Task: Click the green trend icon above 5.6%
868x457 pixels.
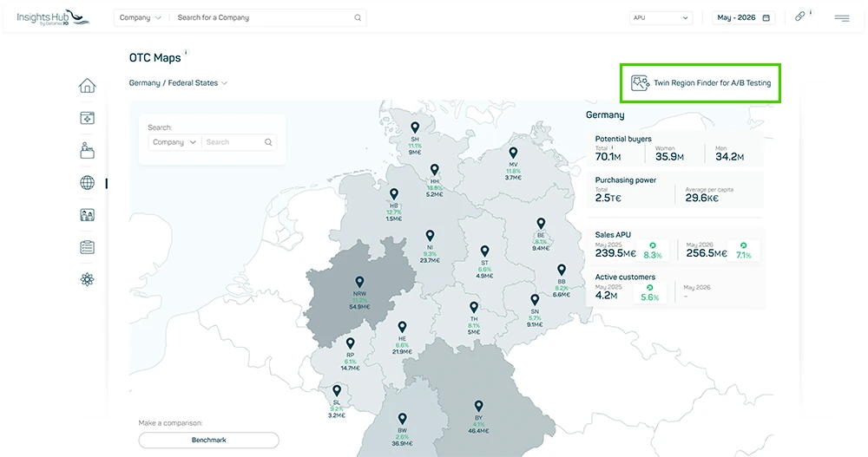Action: pyautogui.click(x=650, y=288)
